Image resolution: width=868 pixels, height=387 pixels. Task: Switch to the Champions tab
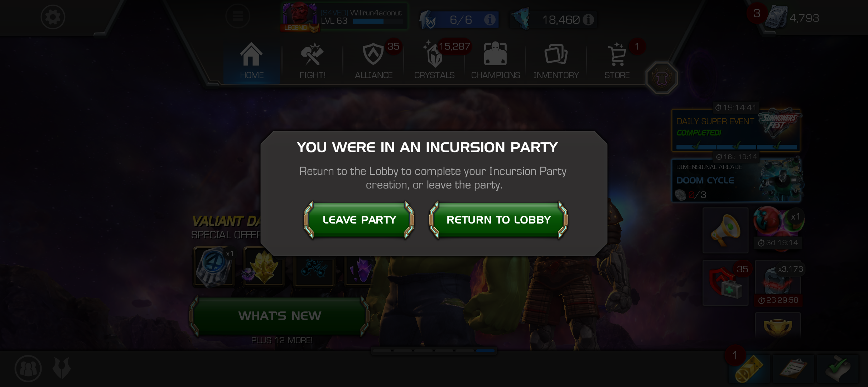coord(495,61)
